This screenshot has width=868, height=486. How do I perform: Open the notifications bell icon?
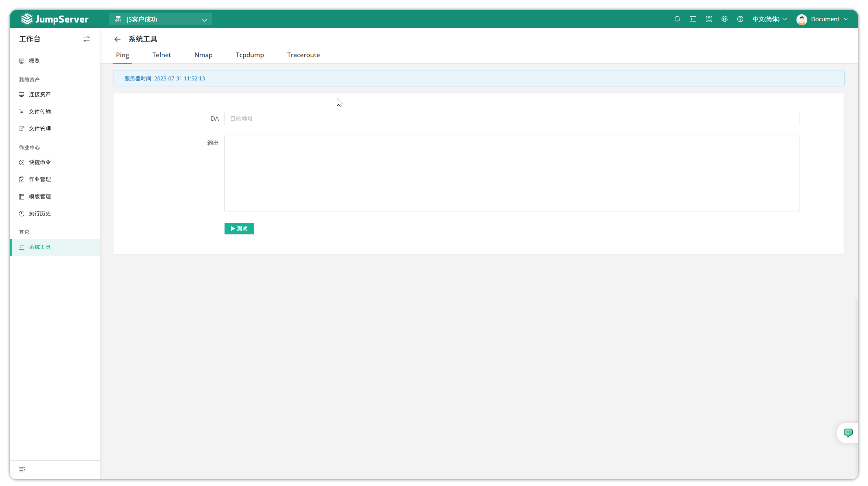[x=677, y=19]
